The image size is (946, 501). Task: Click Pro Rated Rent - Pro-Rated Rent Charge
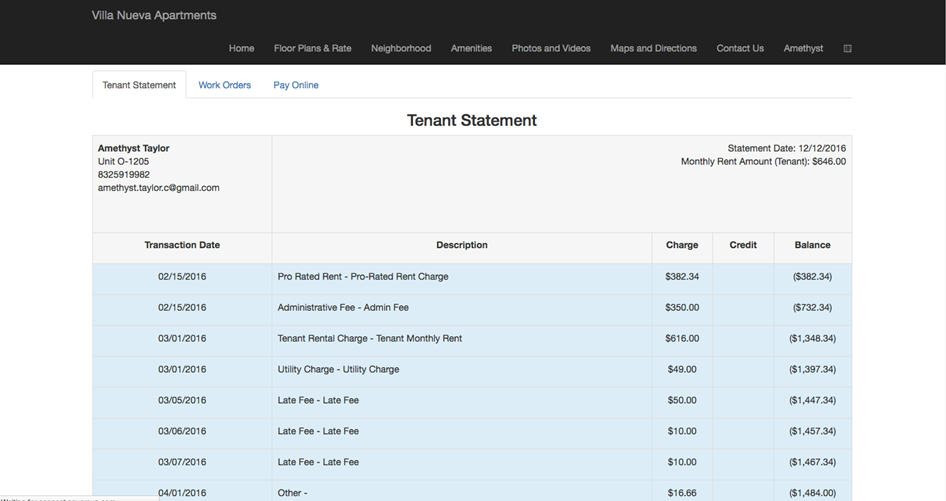[363, 276]
